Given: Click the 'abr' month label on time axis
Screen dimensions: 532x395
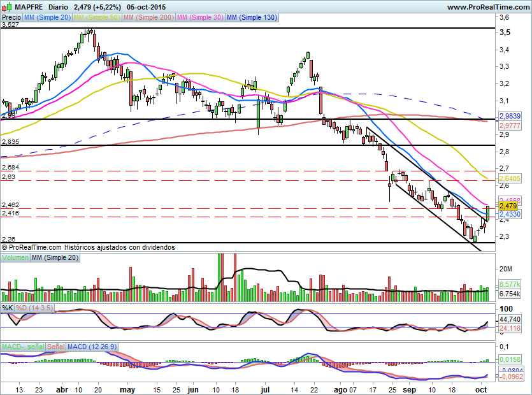Looking at the screenshot, I should click(x=62, y=390).
